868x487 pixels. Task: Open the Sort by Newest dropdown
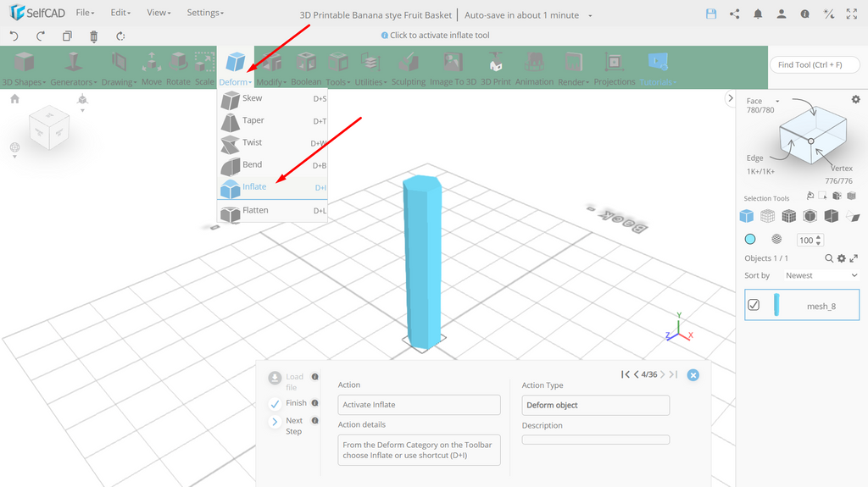click(821, 275)
